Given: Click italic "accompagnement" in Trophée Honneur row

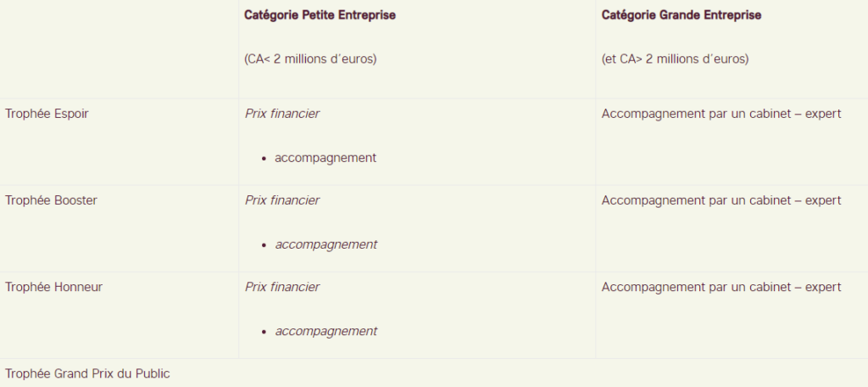Looking at the screenshot, I should pyautogui.click(x=325, y=331).
